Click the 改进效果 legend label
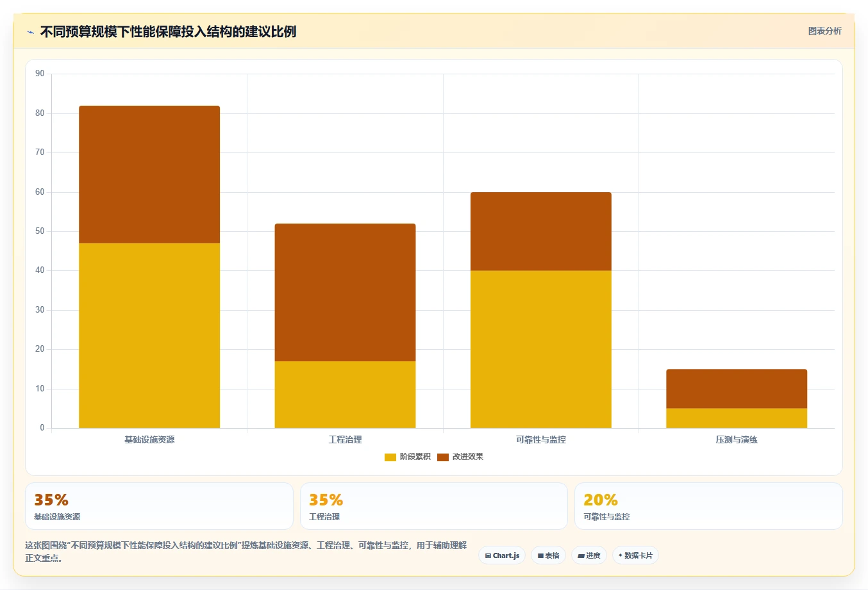Viewport: 868px width, 590px height. point(468,457)
